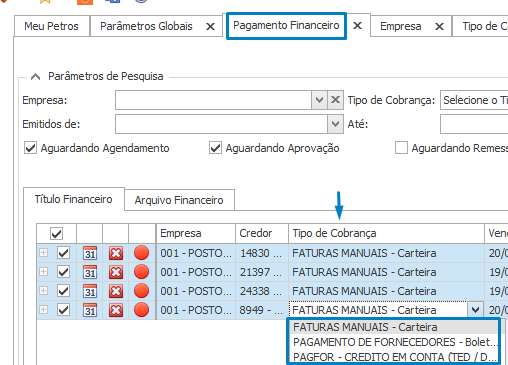Select Tipo de Cobrança cell in 14830 row
Viewport: 508px width, 365px height.
click(386, 253)
